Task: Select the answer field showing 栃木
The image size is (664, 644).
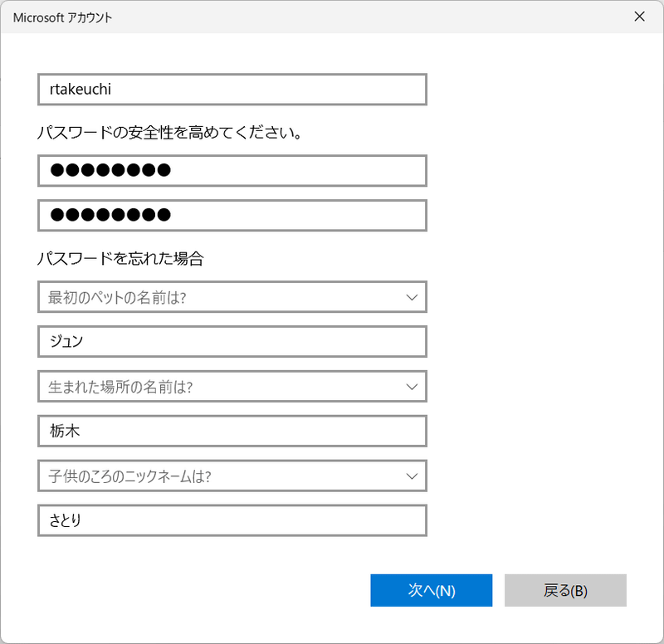Action: (231, 431)
